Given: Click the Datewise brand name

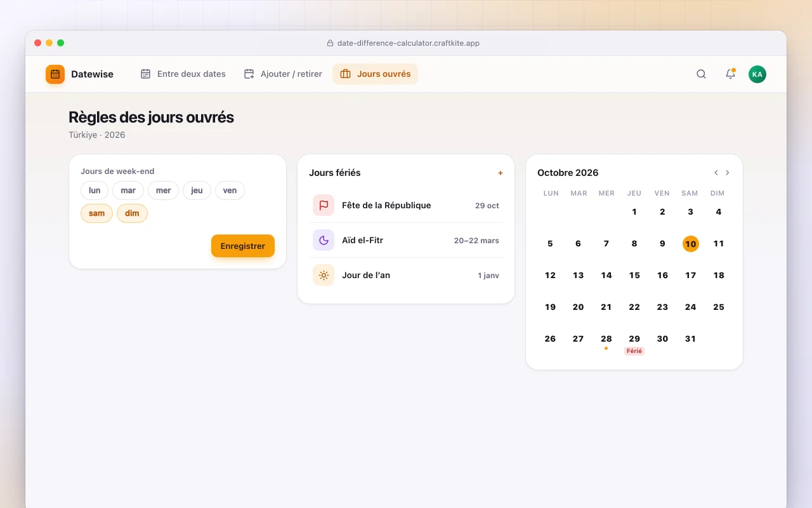Looking at the screenshot, I should pyautogui.click(x=92, y=74).
